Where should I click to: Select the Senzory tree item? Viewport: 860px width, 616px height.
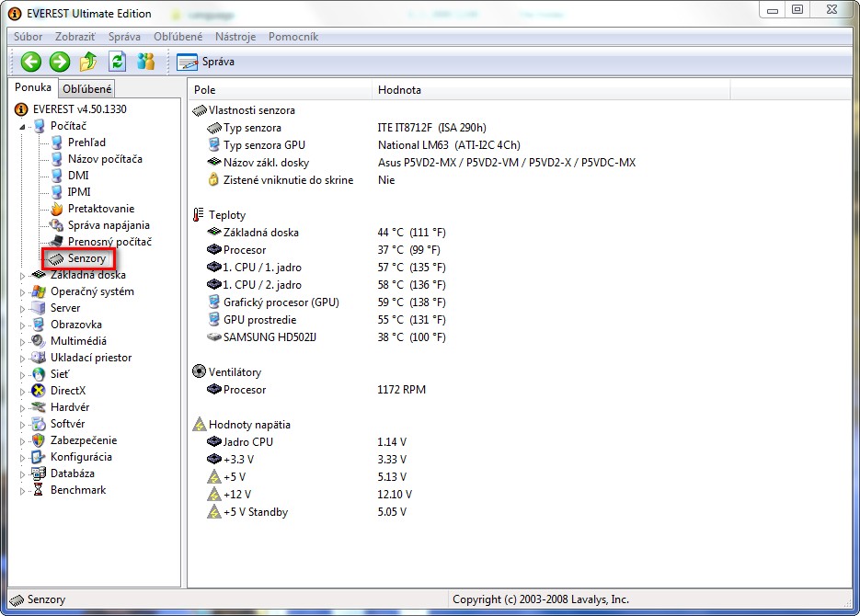point(86,258)
